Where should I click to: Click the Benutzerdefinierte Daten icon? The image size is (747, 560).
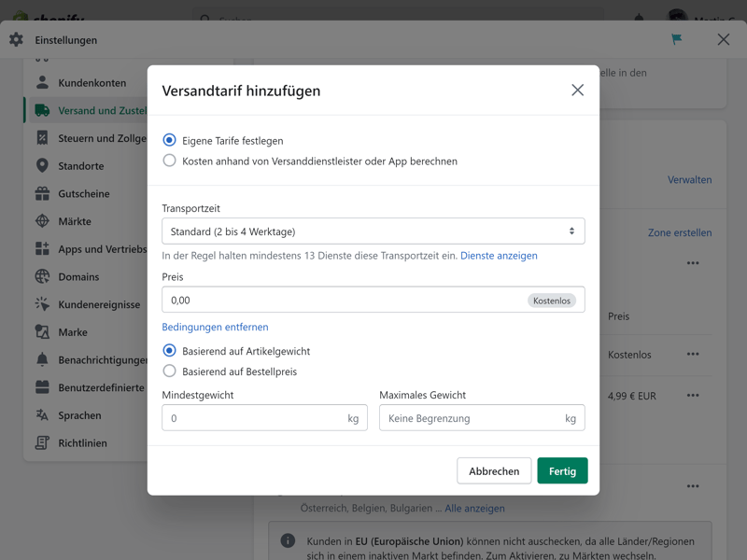(x=42, y=387)
